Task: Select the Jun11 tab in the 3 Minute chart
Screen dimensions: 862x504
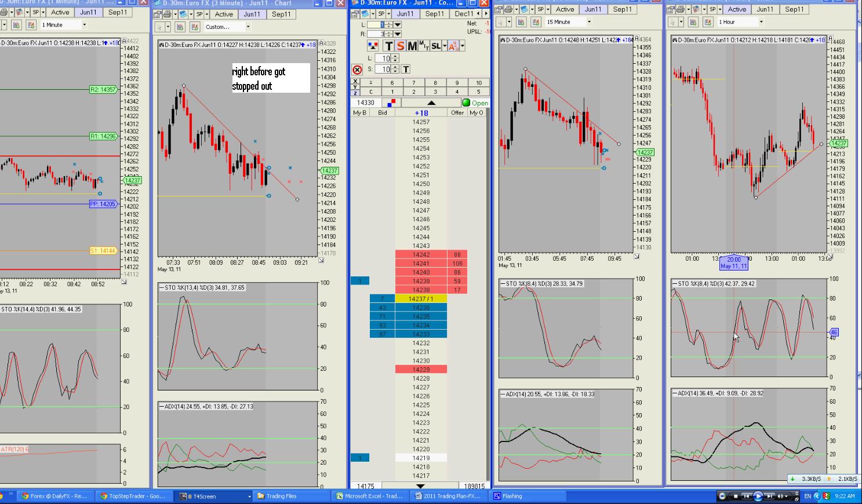Action: coord(252,14)
